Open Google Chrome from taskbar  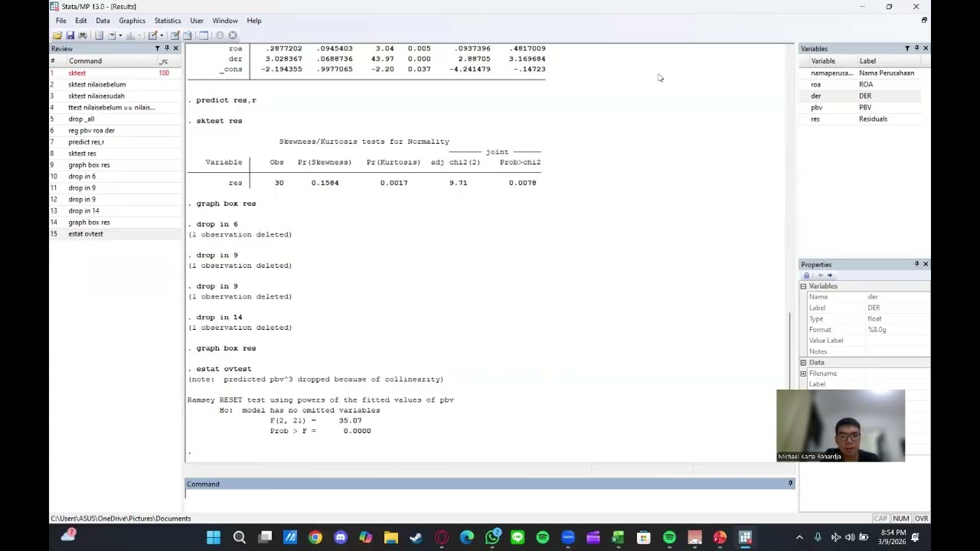tap(315, 537)
